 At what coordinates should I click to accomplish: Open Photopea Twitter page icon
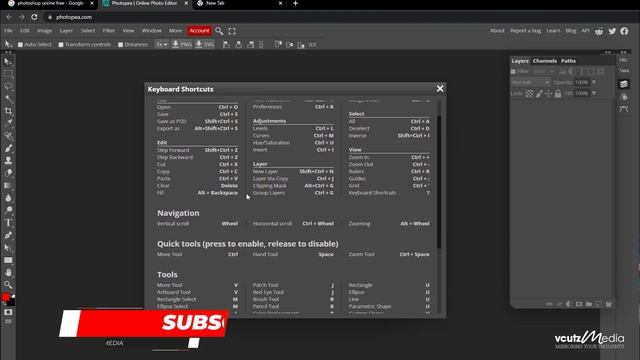[612, 31]
